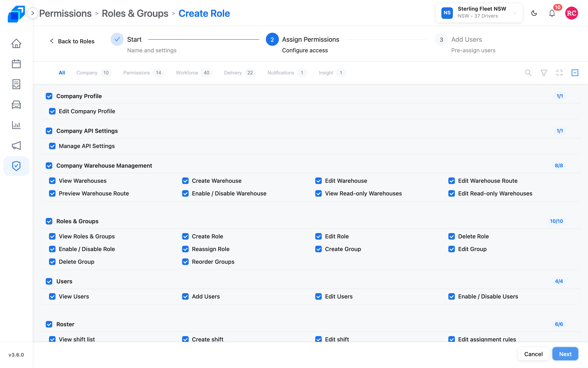Screen dimensions: 588x368
Task: Go back via Back to Roles
Action: 72,41
